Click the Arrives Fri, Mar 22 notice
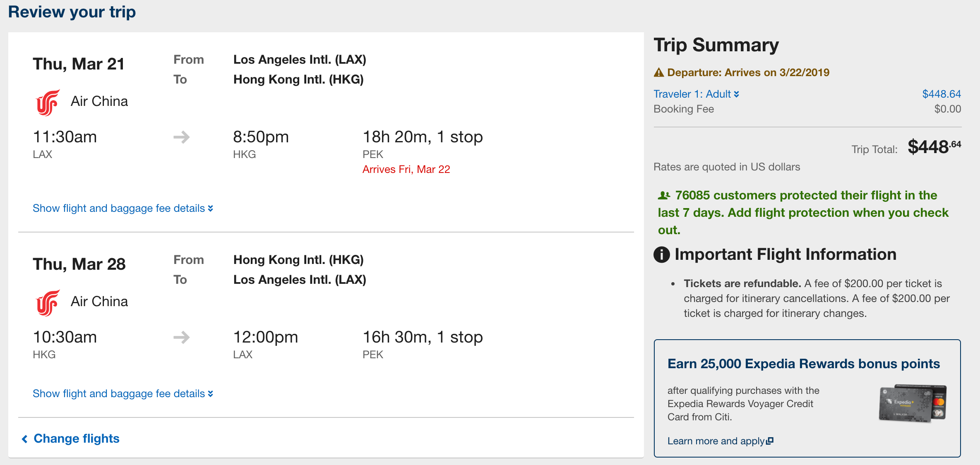This screenshot has width=980, height=465. pyautogui.click(x=406, y=169)
